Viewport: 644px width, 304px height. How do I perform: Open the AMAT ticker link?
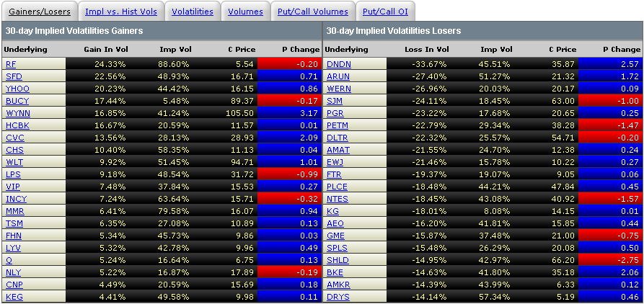tap(338, 150)
